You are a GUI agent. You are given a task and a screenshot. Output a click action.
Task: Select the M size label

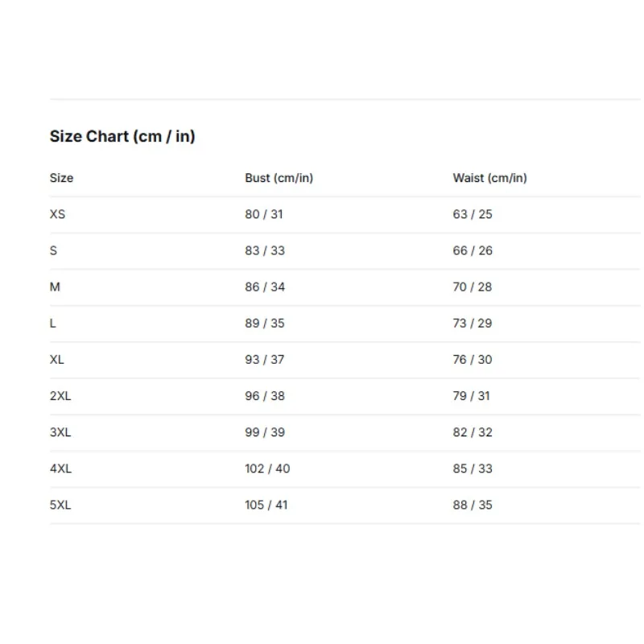55,287
